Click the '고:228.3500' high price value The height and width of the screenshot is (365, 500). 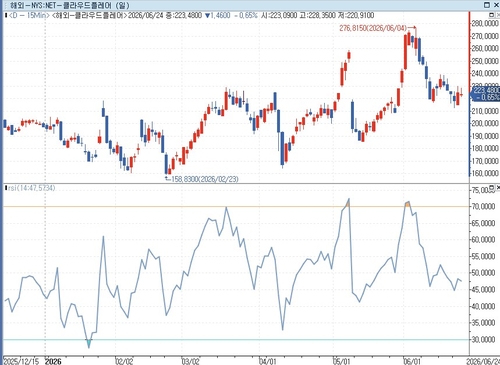coord(317,15)
